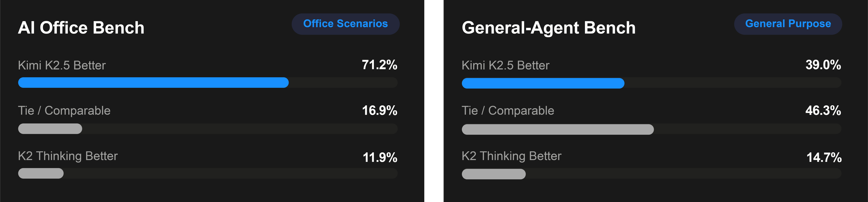
Task: Click the 14.7% value text
Action: (824, 157)
